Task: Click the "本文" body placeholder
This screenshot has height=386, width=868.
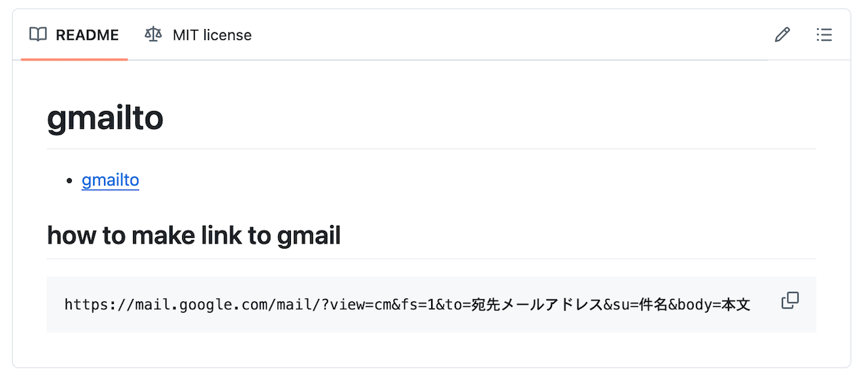Action: (736, 305)
